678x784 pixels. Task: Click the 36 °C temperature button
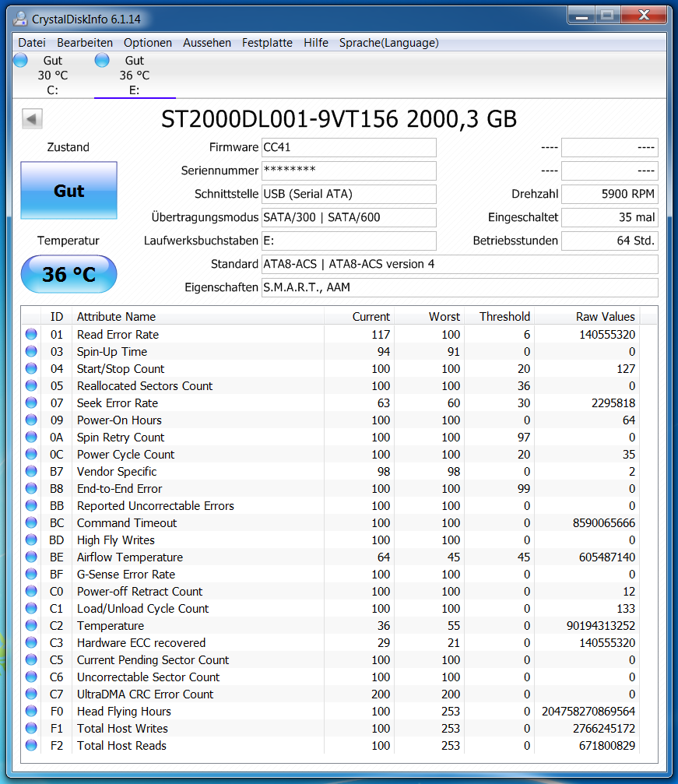[69, 274]
